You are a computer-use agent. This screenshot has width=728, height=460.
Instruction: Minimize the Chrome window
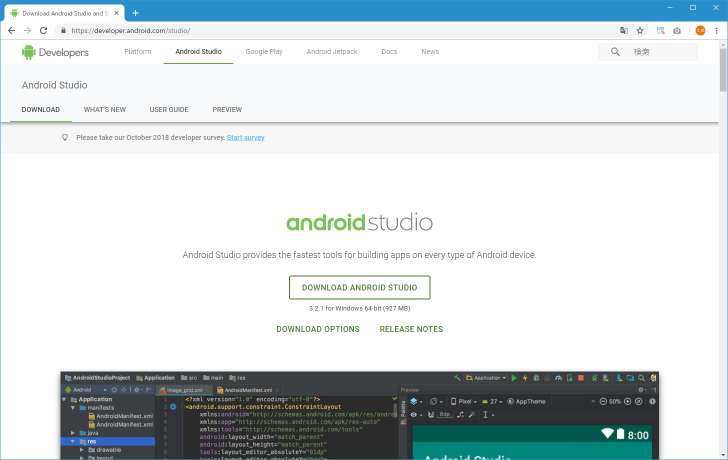[670, 7]
